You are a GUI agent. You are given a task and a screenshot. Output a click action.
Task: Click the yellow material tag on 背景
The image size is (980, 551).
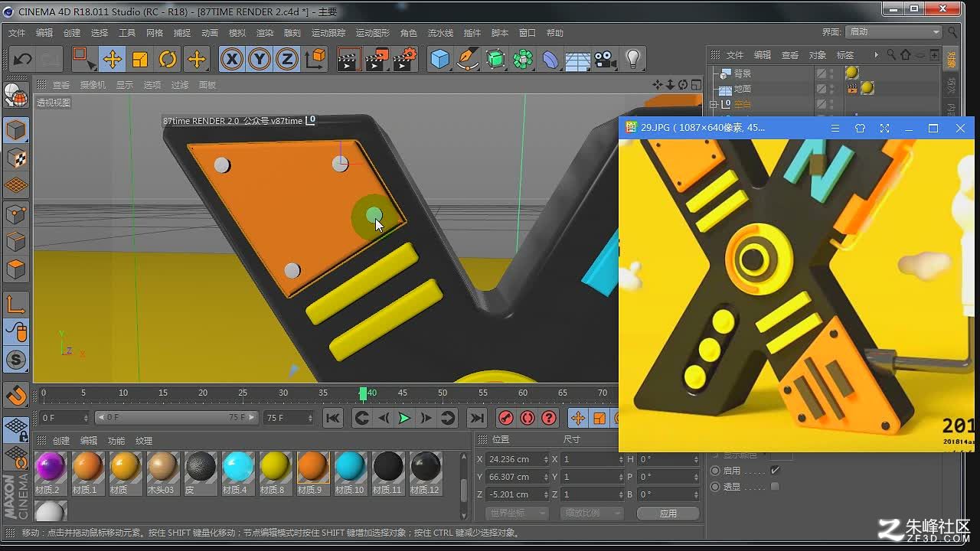click(x=851, y=73)
